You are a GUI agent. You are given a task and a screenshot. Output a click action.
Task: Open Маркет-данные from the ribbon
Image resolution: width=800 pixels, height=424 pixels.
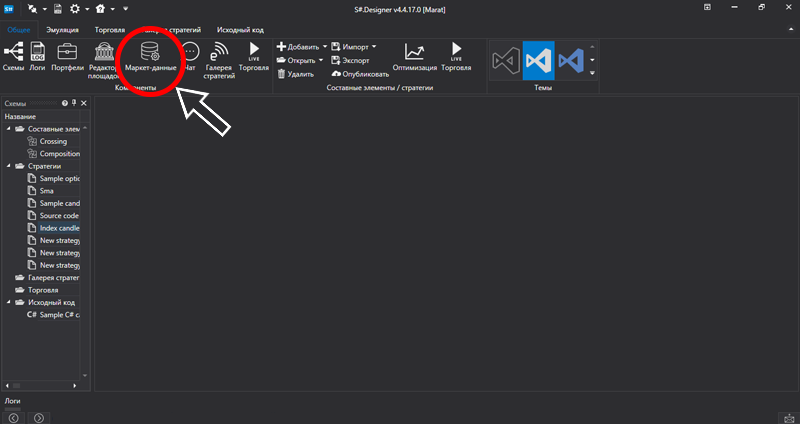[x=151, y=56]
